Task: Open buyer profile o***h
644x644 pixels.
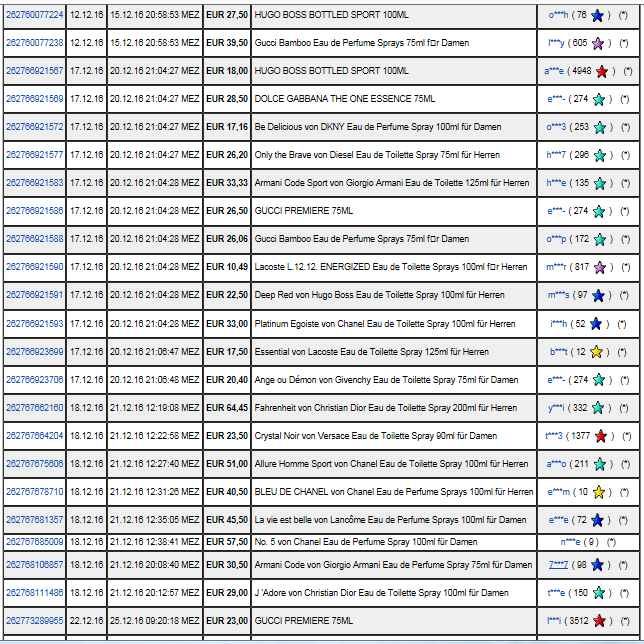Action: pos(559,15)
